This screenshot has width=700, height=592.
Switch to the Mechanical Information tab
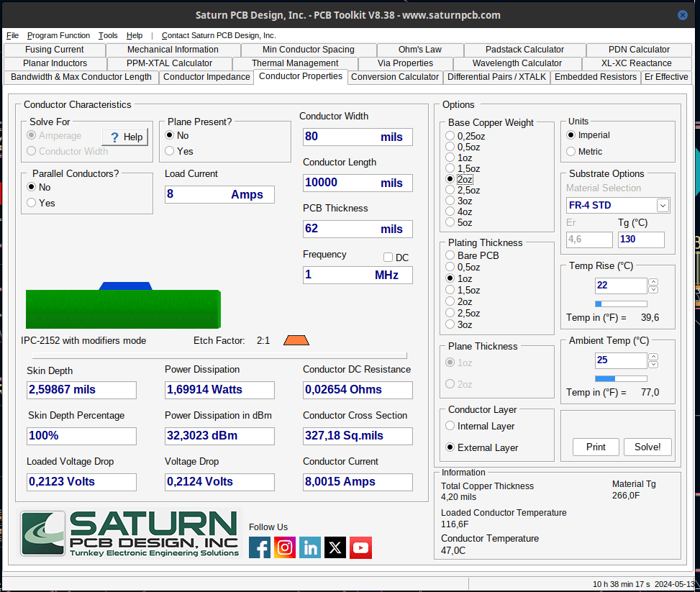pyautogui.click(x=173, y=49)
